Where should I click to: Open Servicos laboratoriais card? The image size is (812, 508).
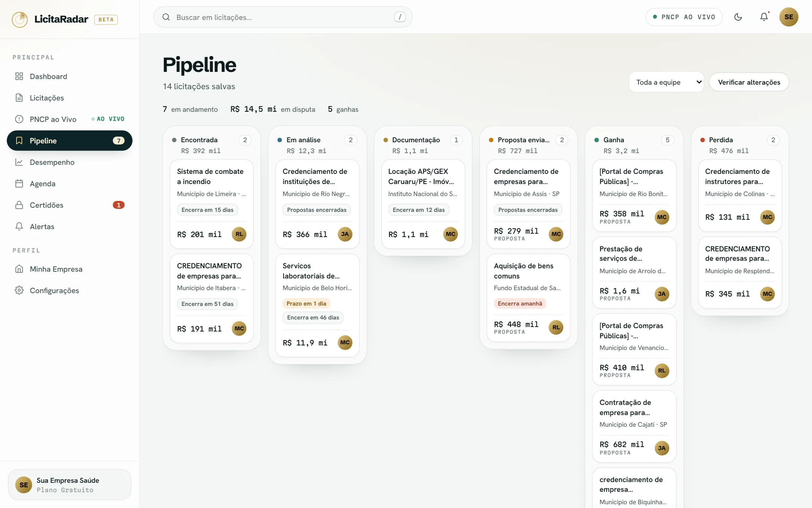(317, 305)
